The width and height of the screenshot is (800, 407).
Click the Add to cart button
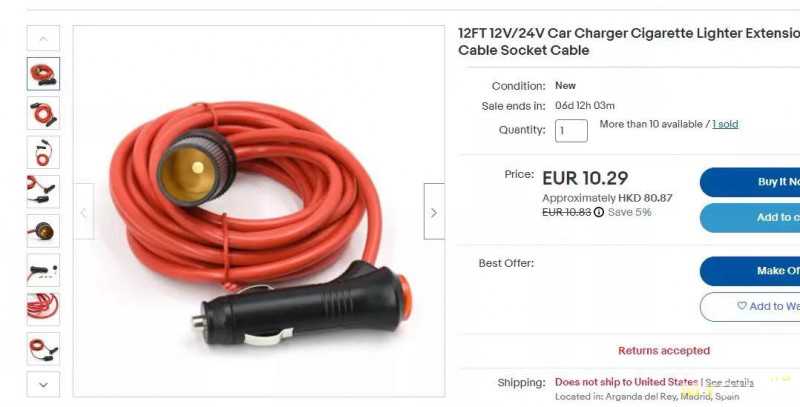750,218
